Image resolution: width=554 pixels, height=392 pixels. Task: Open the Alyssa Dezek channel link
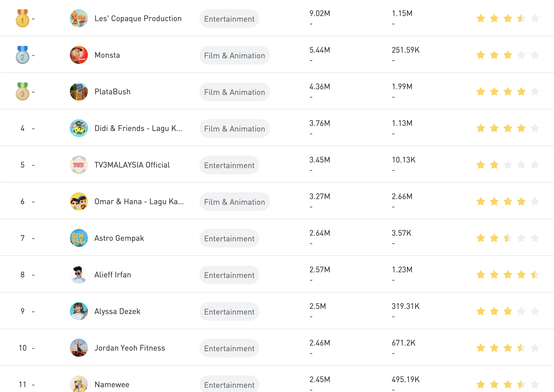point(117,311)
